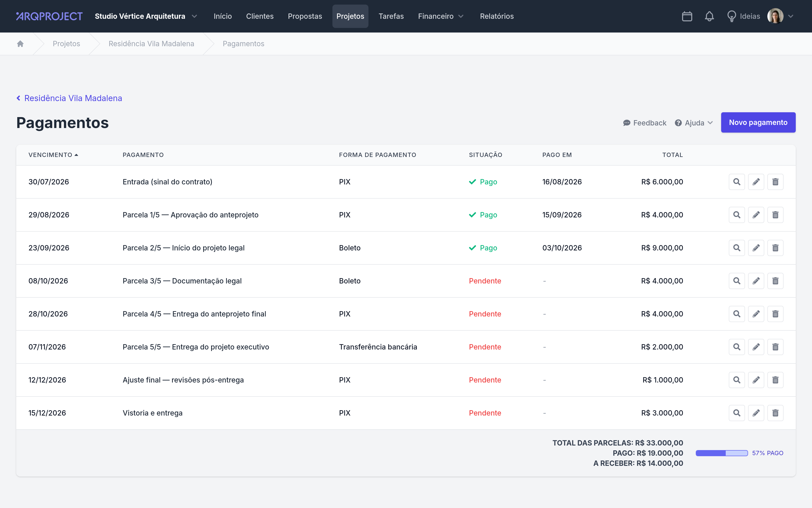
Task: Click Pagamentos breadcrumb
Action: (243, 44)
